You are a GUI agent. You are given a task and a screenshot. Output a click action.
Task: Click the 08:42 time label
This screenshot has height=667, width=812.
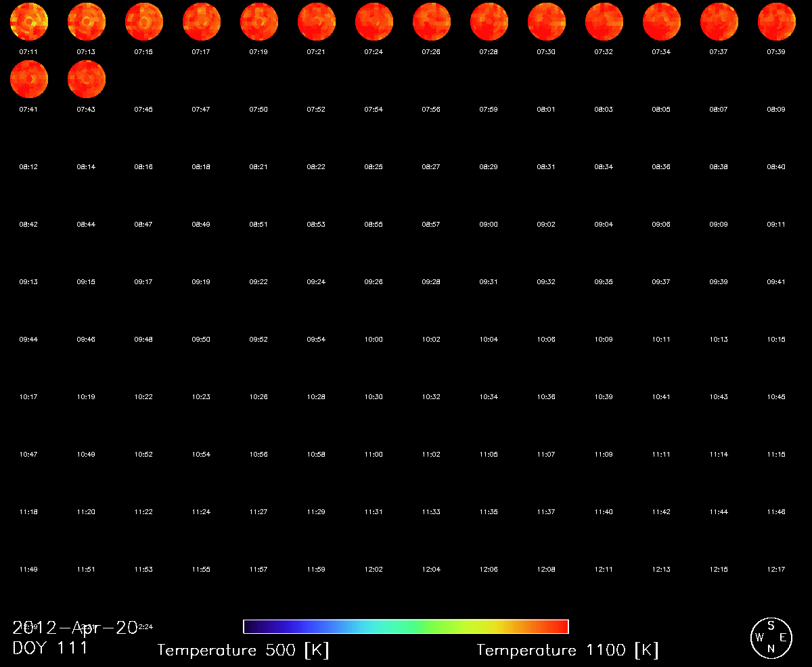pos(28,224)
